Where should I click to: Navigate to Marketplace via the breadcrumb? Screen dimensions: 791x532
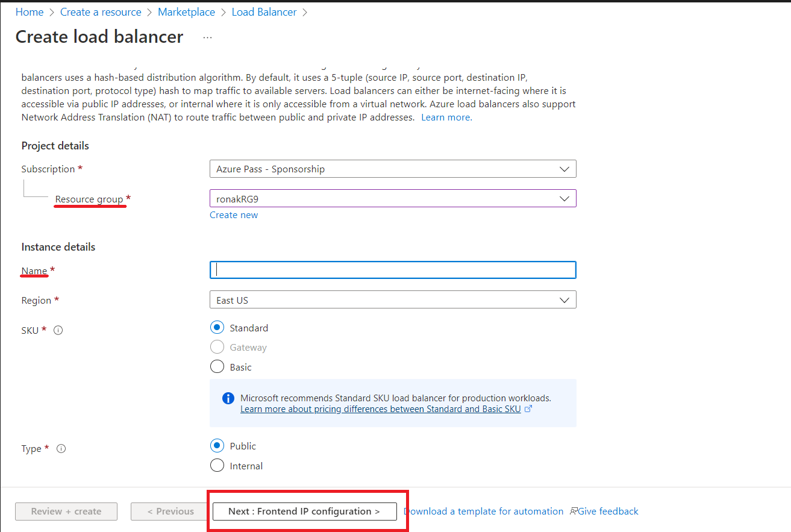pos(186,11)
